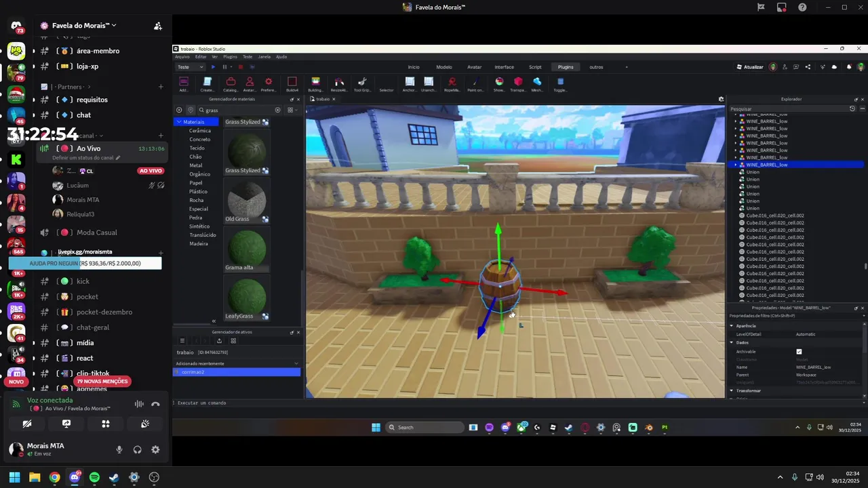
Task: Click the Show plugin sphere icon
Action: tap(499, 82)
